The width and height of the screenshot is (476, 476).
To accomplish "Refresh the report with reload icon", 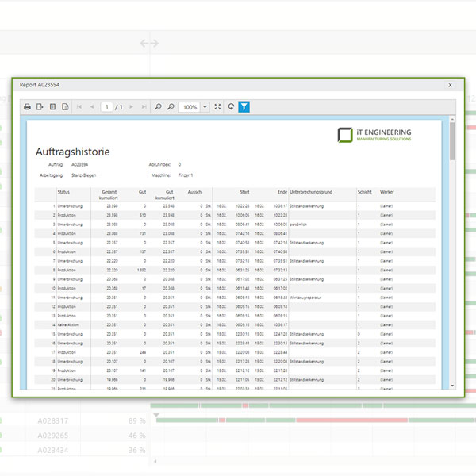I will coord(231,106).
